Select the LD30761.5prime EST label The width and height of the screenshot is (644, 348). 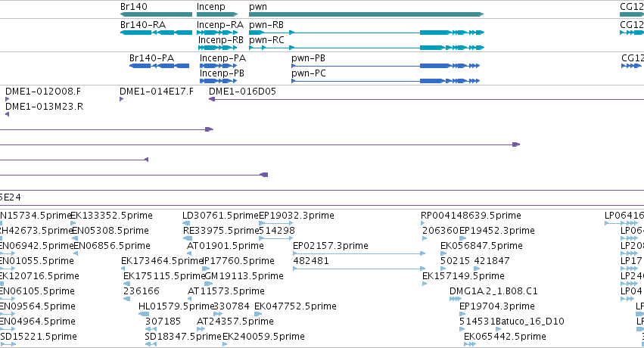pyautogui.click(x=220, y=216)
